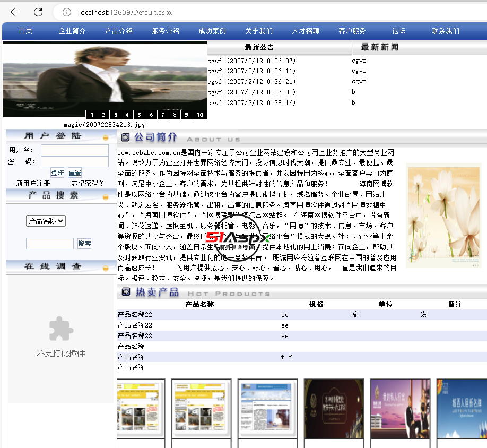Go to 人才招聘 in the navigation menu

(306, 31)
